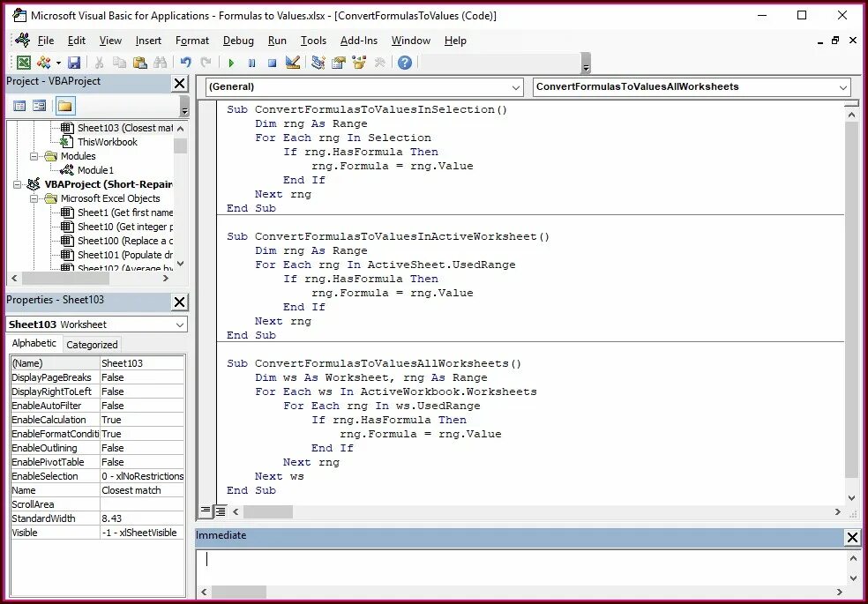The height and width of the screenshot is (604, 868).
Task: Select Sheet100 (Replace a c...) tree item
Action: tap(125, 241)
